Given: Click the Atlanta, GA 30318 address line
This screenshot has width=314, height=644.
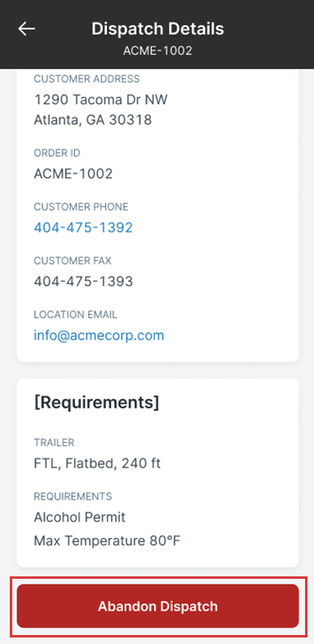Looking at the screenshot, I should (x=93, y=120).
